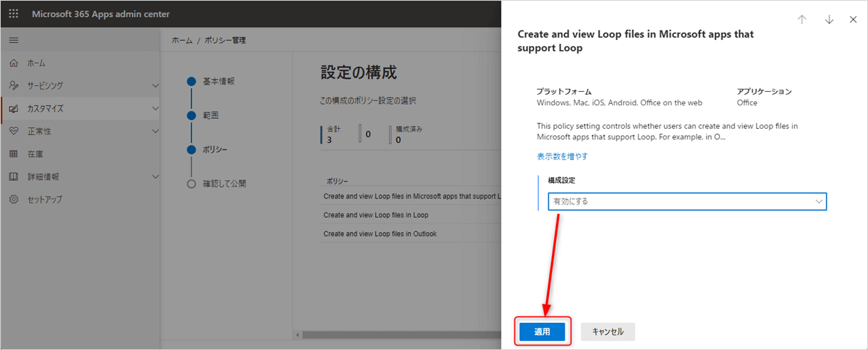Screen dimensions: 868x350
Task: Click 適用 to apply the setting
Action: tap(543, 332)
